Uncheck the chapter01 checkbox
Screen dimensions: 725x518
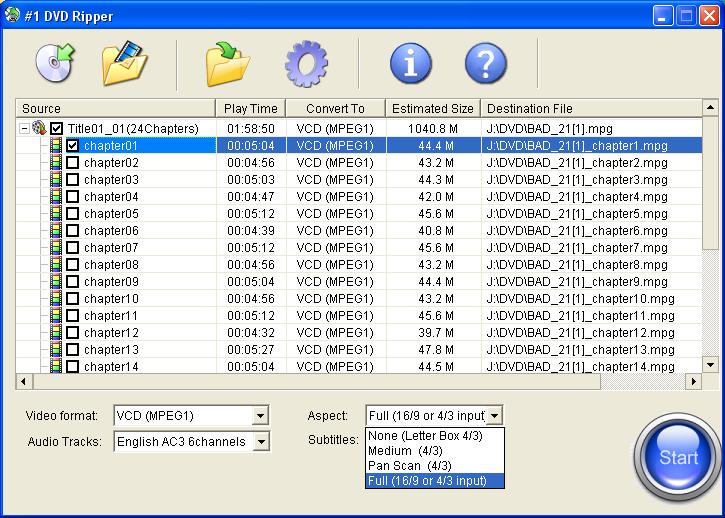(x=72, y=146)
